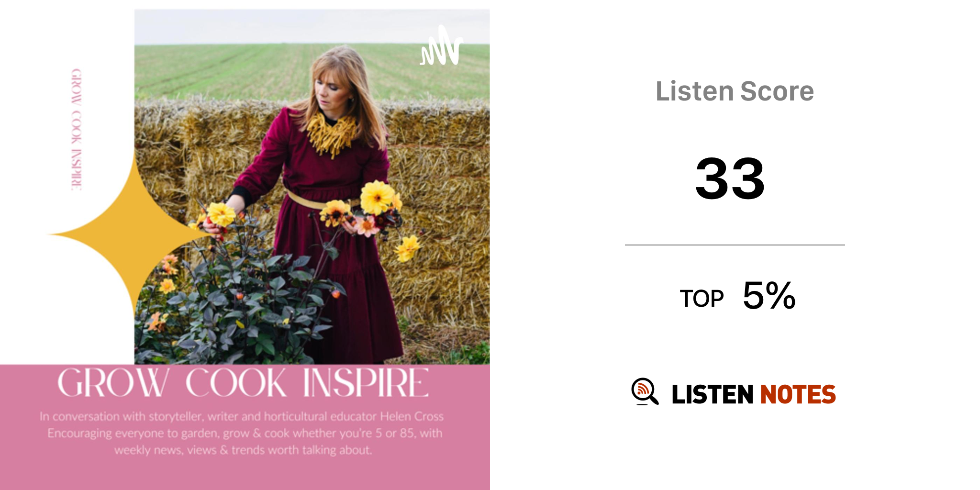Click the large yellow dahlia flower
Screen dimensions: 980x490
pos(377,197)
